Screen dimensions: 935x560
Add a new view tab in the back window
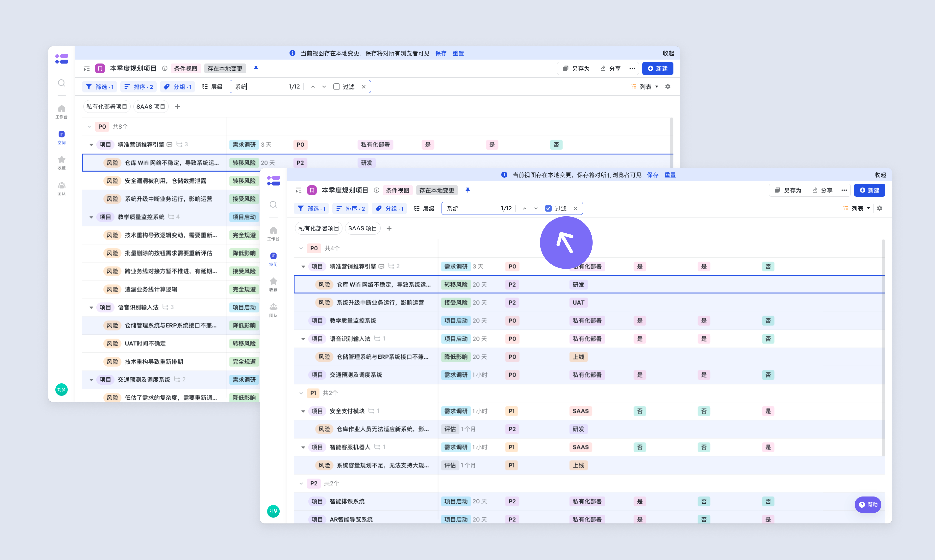(x=177, y=107)
